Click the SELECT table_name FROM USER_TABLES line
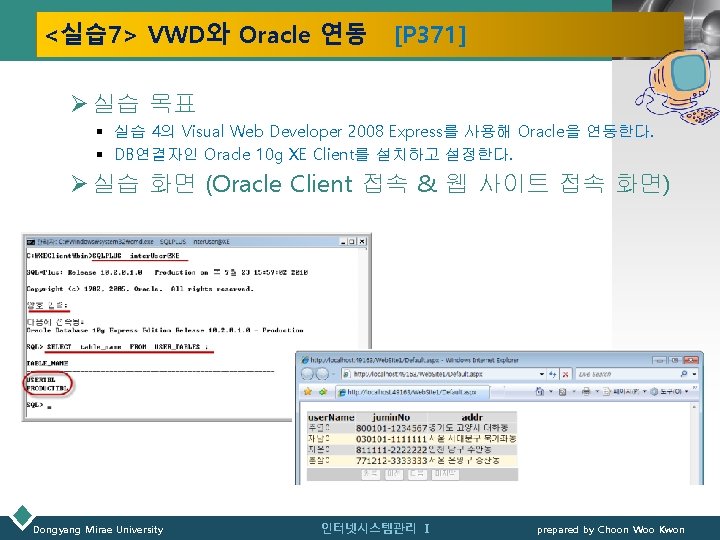Viewport: 720px width, 540px height. point(128,347)
